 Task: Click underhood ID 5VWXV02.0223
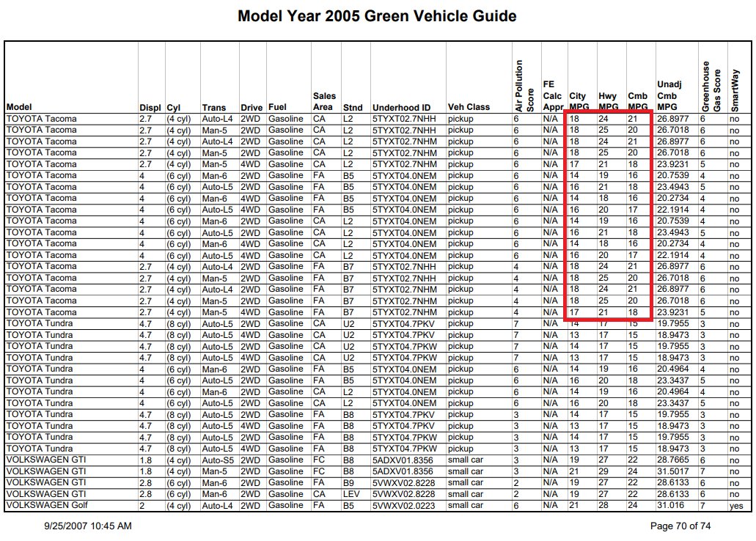pyautogui.click(x=403, y=505)
